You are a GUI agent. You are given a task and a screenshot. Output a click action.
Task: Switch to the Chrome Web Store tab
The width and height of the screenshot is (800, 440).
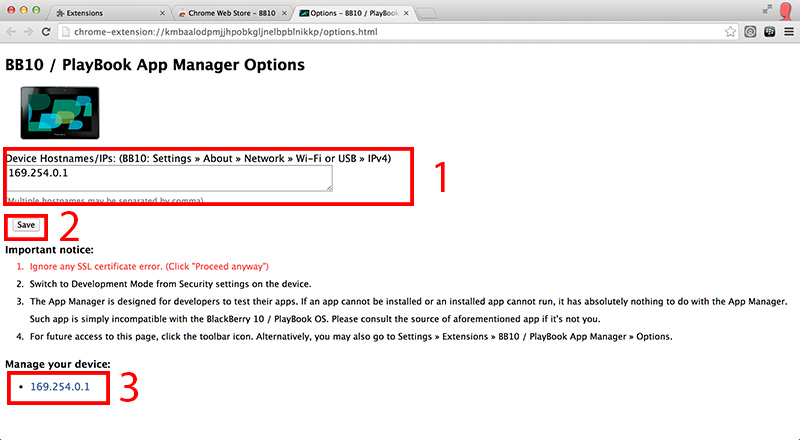232,13
